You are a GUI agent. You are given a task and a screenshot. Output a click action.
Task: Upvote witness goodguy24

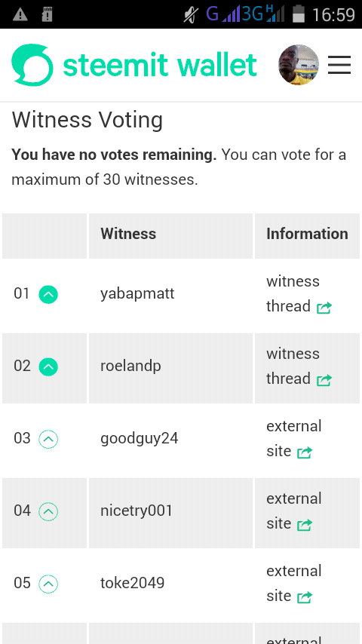pos(48,439)
